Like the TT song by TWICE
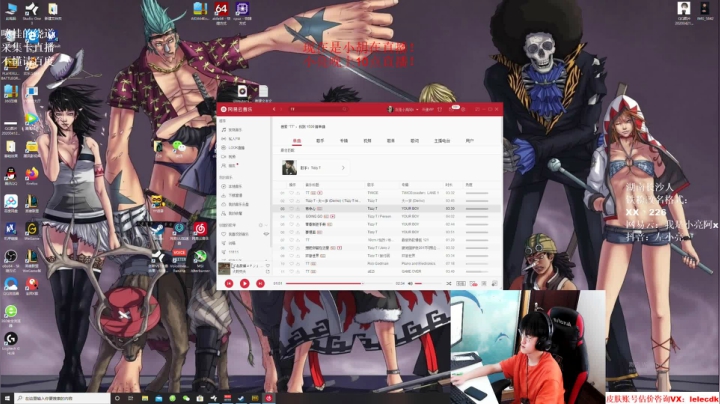This screenshot has height=404, width=720. pyautogui.click(x=291, y=193)
